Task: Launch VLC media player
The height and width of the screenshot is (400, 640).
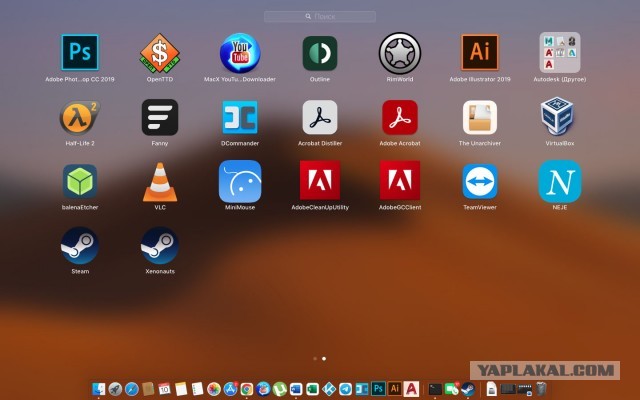Action: click(x=160, y=182)
